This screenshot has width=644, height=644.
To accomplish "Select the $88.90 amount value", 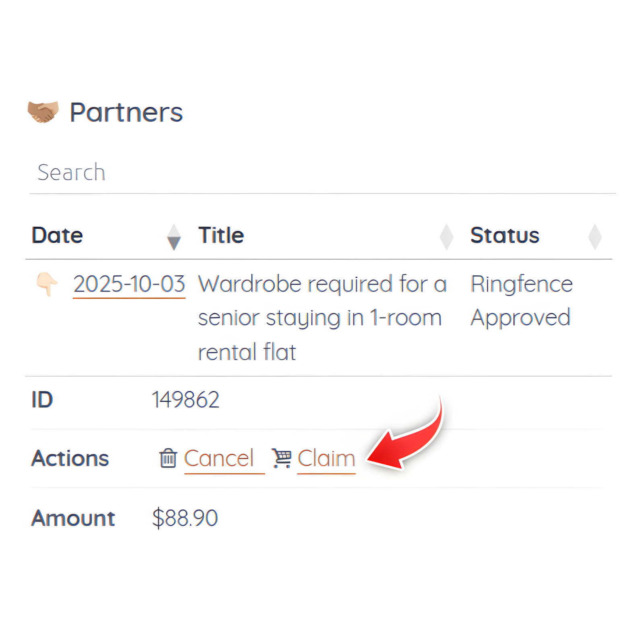I will pyautogui.click(x=185, y=518).
